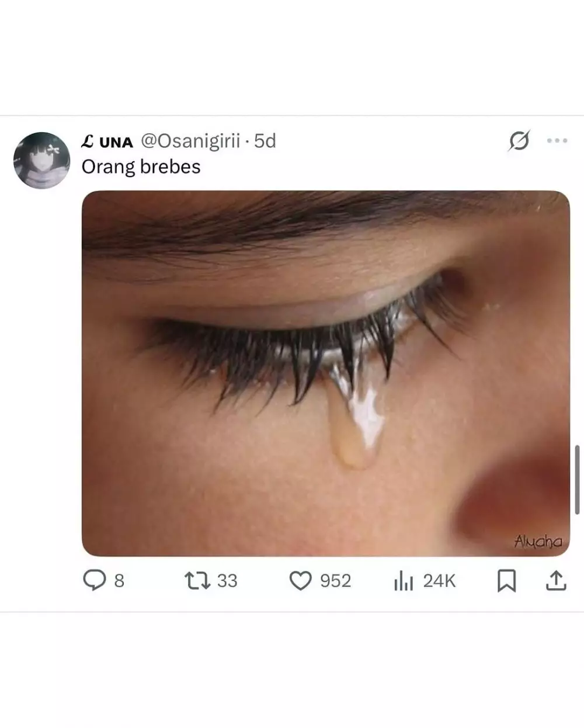584x728 pixels.
Task: Open view analytics bar chart icon
Action: pos(404,581)
